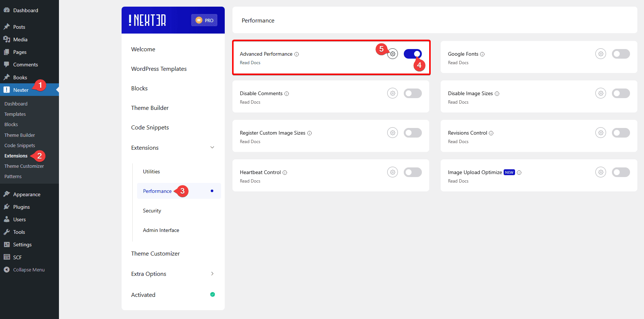Open Utilities under Extensions
This screenshot has height=319, width=644.
click(151, 171)
